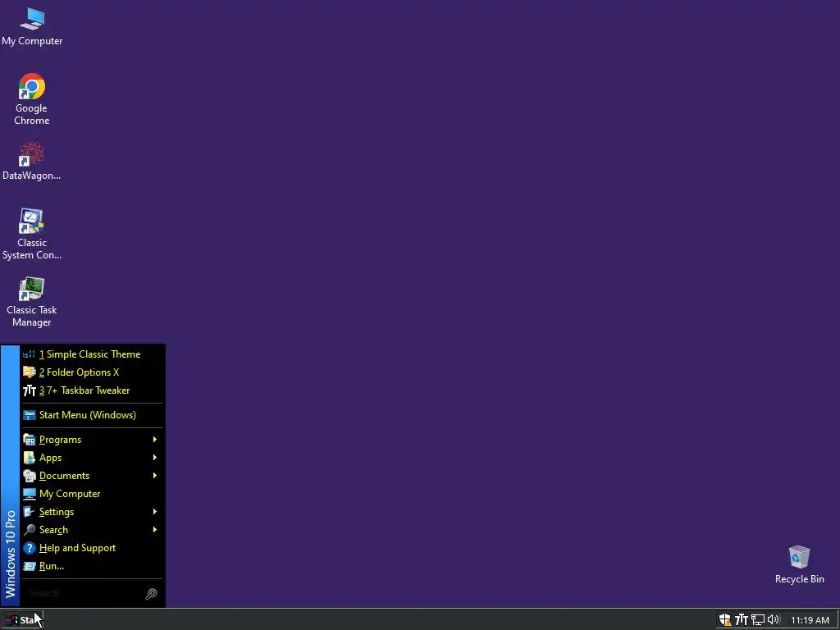
Task: Expand the Settings submenu arrow
Action: coord(155,512)
